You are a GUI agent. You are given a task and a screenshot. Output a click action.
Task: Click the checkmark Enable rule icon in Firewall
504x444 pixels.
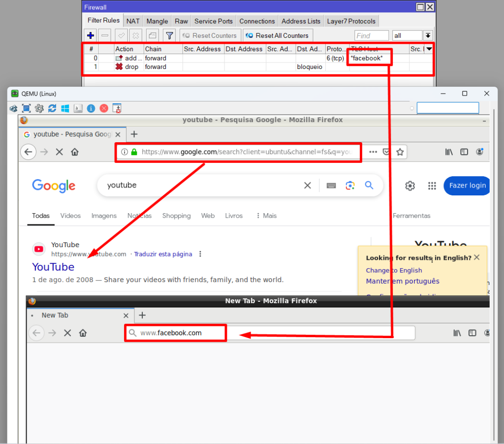122,35
